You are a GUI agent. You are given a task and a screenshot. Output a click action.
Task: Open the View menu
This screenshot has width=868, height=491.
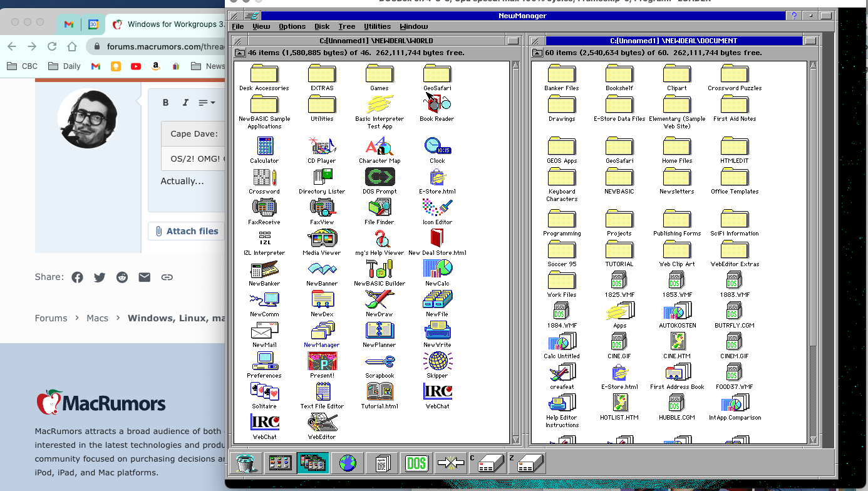[261, 26]
